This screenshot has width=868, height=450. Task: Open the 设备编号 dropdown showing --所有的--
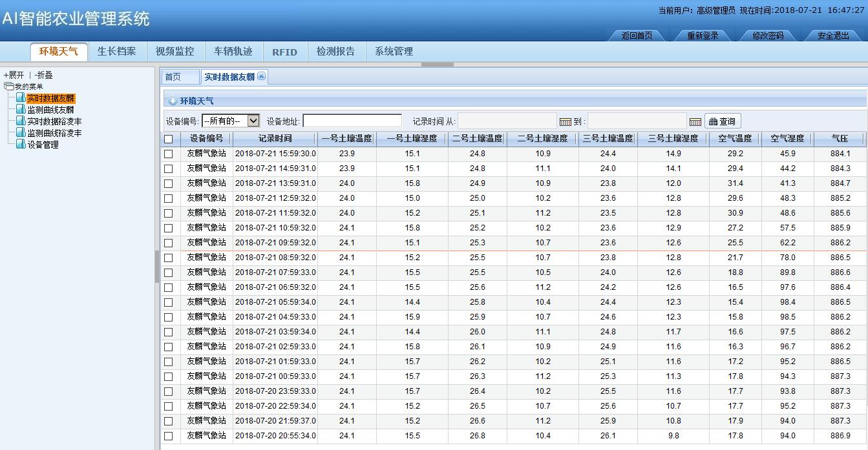click(231, 121)
